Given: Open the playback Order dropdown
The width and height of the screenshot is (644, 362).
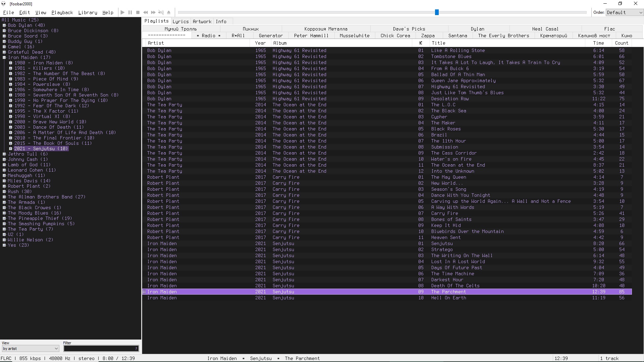Looking at the screenshot, I should point(624,12).
